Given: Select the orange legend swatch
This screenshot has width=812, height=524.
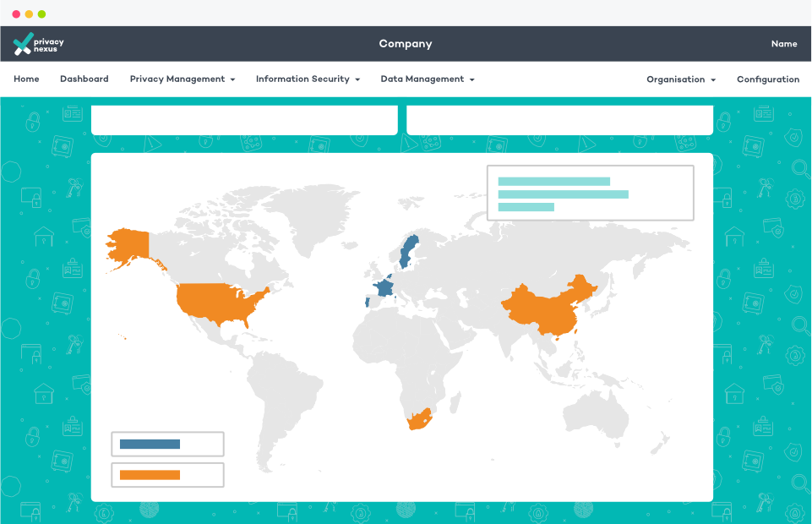Looking at the screenshot, I should point(150,475).
